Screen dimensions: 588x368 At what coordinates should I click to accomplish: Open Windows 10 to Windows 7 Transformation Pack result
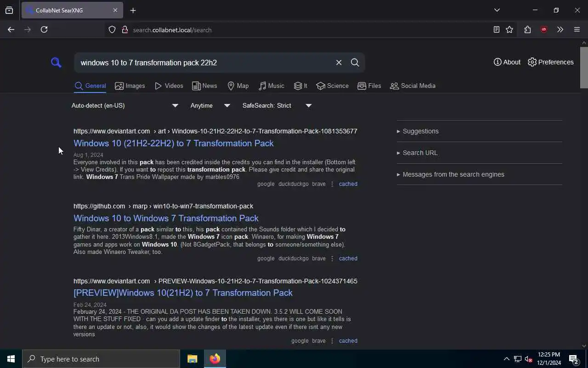(166, 218)
